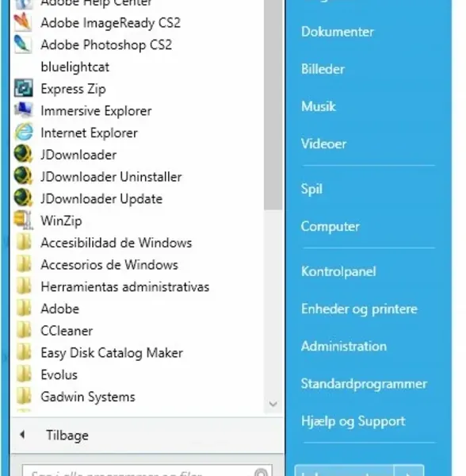The height and width of the screenshot is (476, 466).
Task: Open Kontrolpanel
Action: [338, 271]
